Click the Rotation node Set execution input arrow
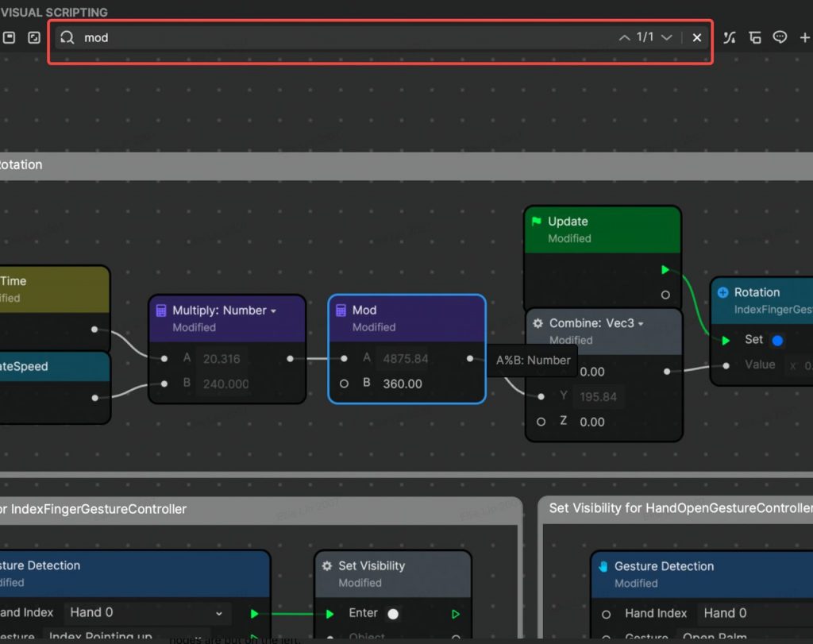The width and height of the screenshot is (813, 644). [726, 340]
